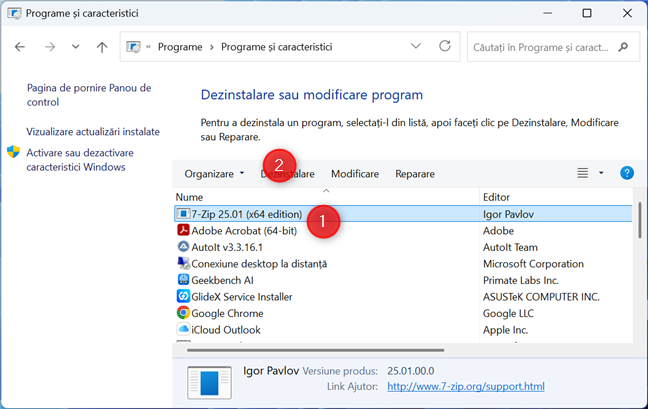Open the 7-zip.org support link
The width and height of the screenshot is (648, 409).
[x=466, y=386]
